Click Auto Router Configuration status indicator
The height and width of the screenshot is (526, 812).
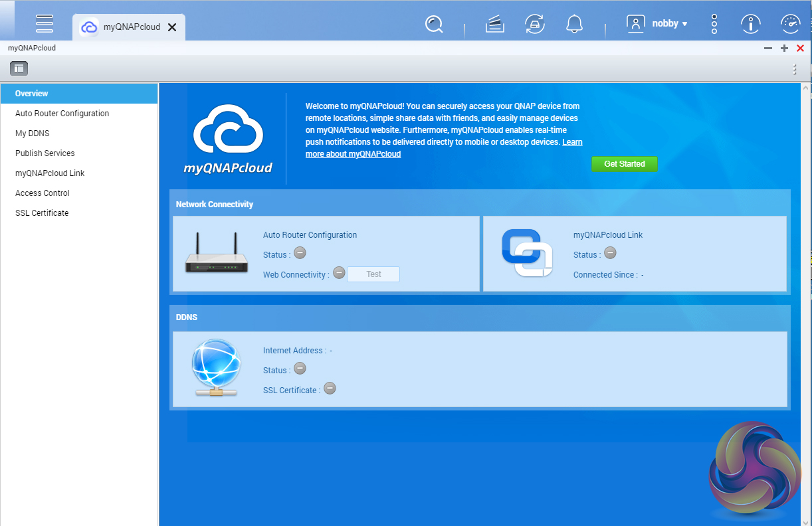point(300,253)
